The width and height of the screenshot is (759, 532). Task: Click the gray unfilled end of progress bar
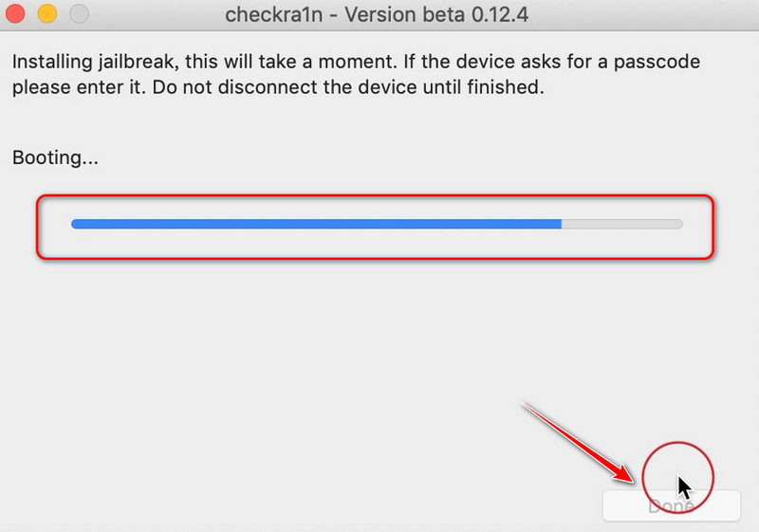(621, 225)
